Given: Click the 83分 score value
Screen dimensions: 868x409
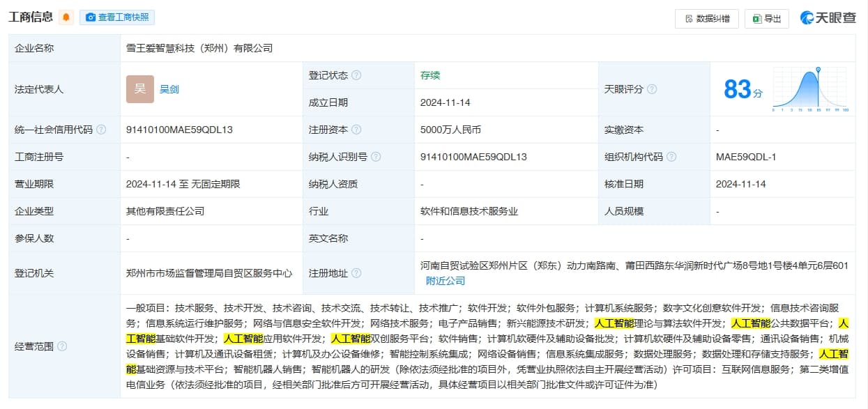Looking at the screenshot, I should (743, 90).
